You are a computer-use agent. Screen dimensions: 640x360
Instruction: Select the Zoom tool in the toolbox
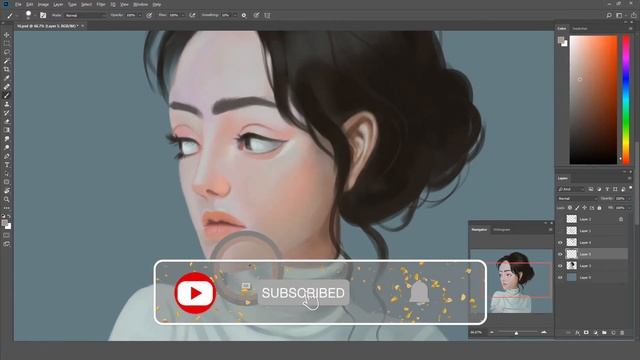pos(7,199)
